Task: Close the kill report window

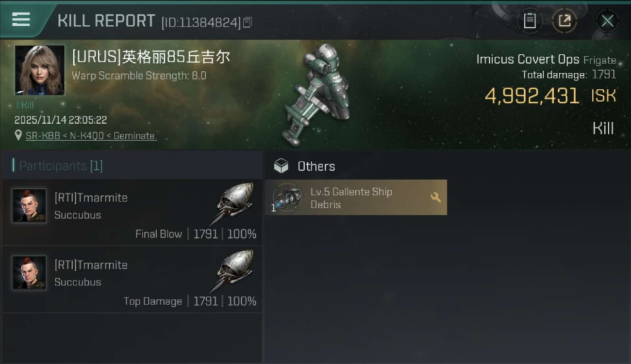Action: point(607,21)
